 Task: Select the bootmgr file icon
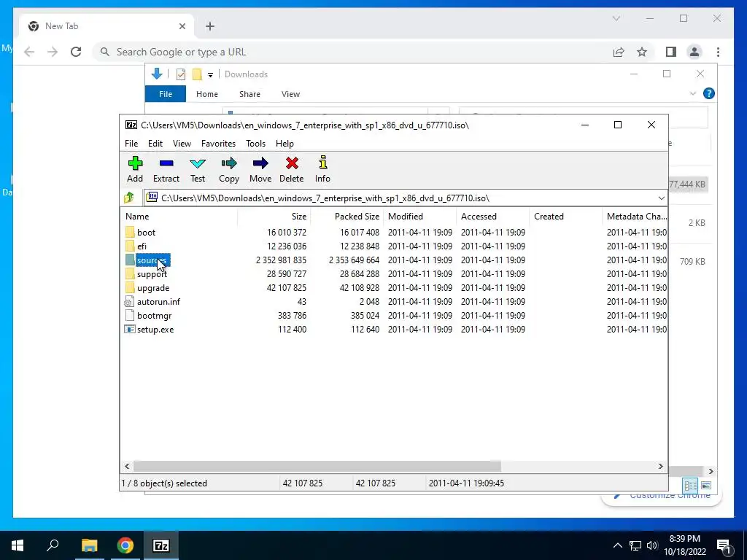pyautogui.click(x=129, y=315)
